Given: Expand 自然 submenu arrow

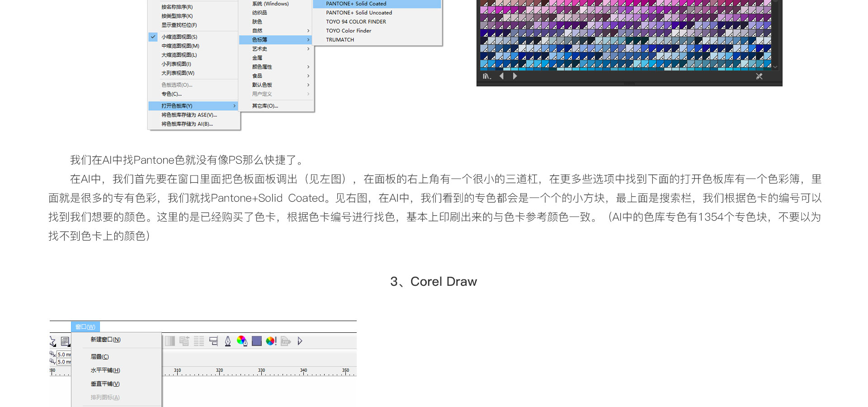Looking at the screenshot, I should pos(308,31).
